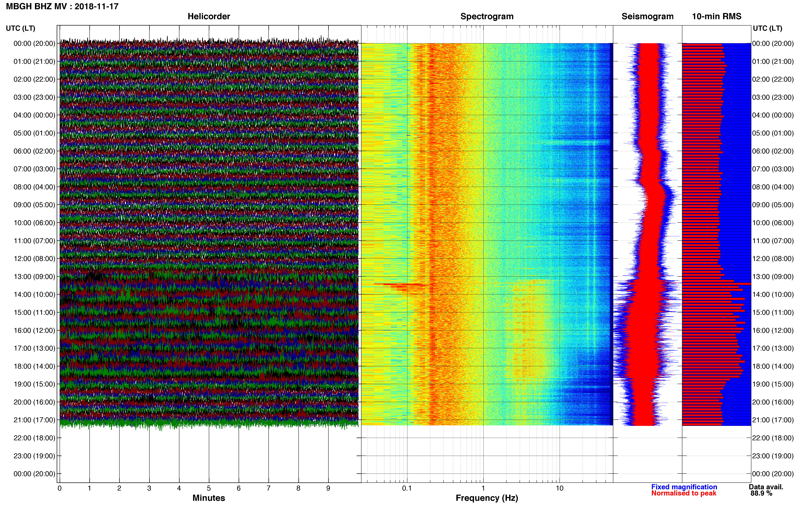The width and height of the screenshot is (812, 508).
Task: Select the 'Data avail.' label
Action: pyautogui.click(x=766, y=487)
